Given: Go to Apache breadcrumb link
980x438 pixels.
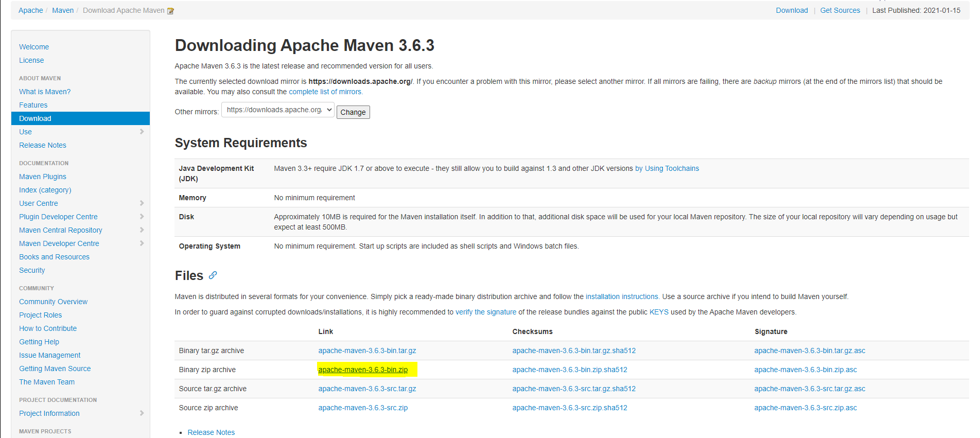Looking at the screenshot, I should pos(31,10).
